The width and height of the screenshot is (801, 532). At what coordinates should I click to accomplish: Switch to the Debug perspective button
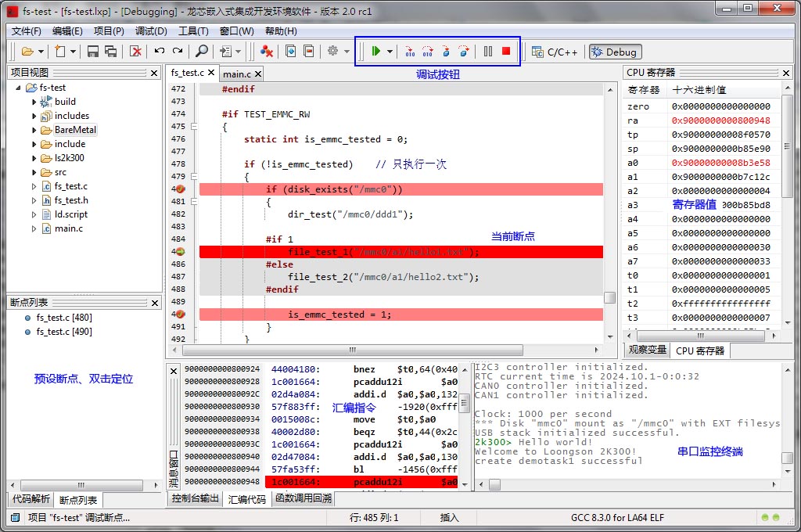(615, 52)
